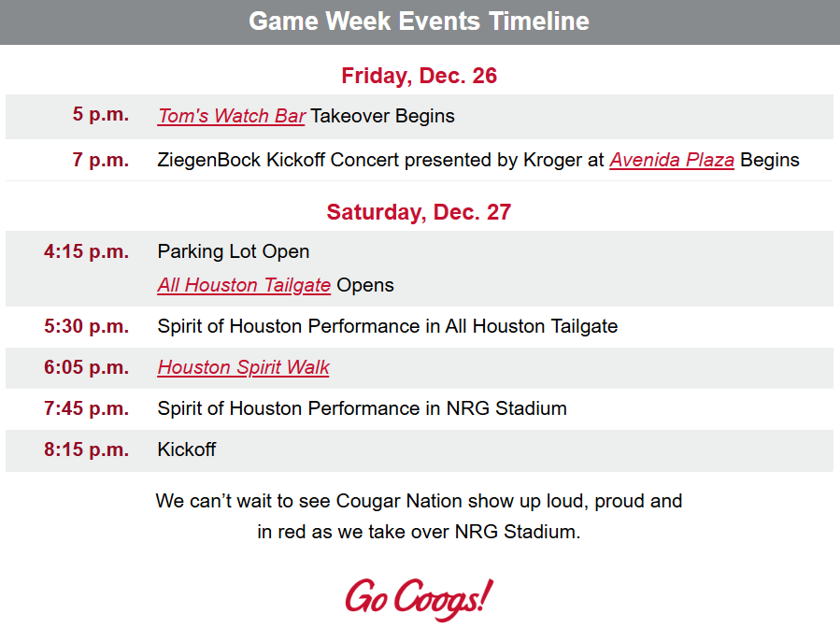
Task: Click the Game Week Events Timeline header
Action: tap(420, 21)
